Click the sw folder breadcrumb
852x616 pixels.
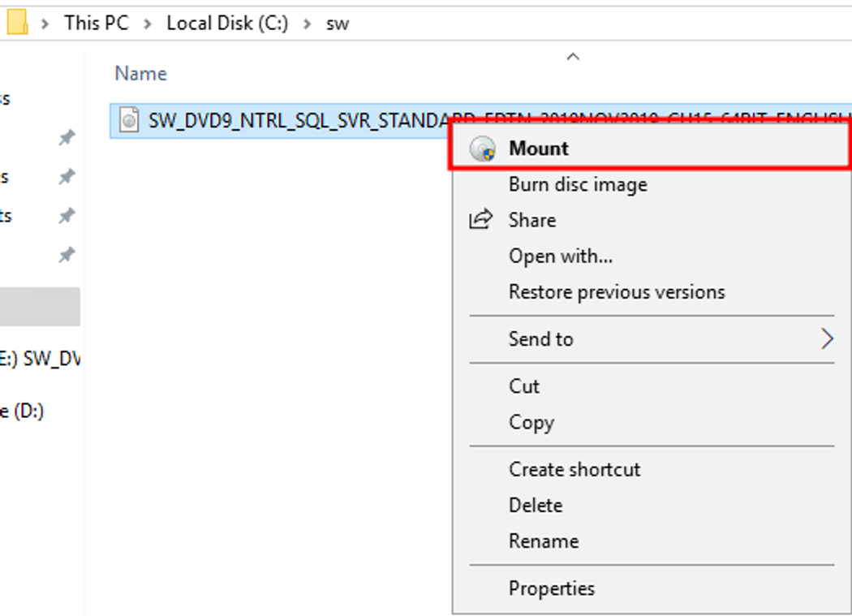pyautogui.click(x=337, y=24)
